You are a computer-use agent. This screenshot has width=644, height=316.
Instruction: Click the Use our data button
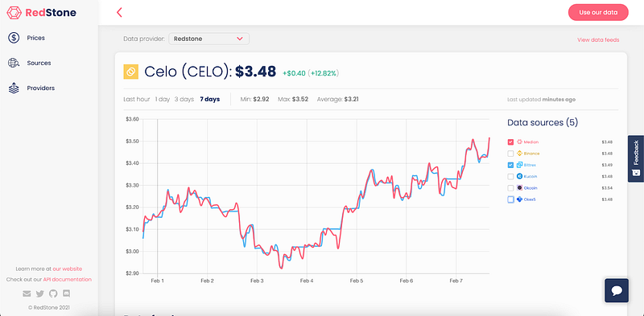pos(598,12)
